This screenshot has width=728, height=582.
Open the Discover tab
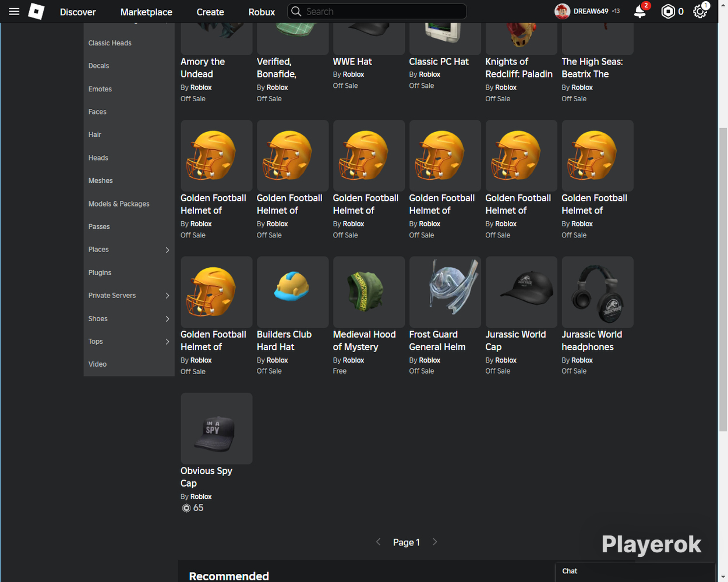coord(78,12)
